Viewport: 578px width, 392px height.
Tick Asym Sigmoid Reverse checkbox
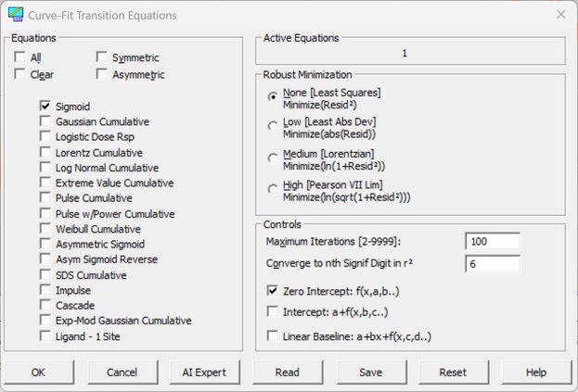(x=45, y=259)
